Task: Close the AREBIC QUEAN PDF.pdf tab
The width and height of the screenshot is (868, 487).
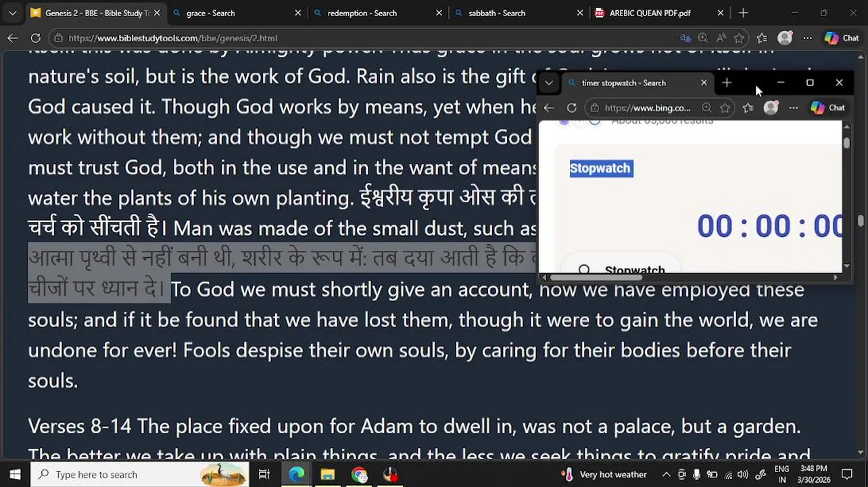Action: (721, 13)
